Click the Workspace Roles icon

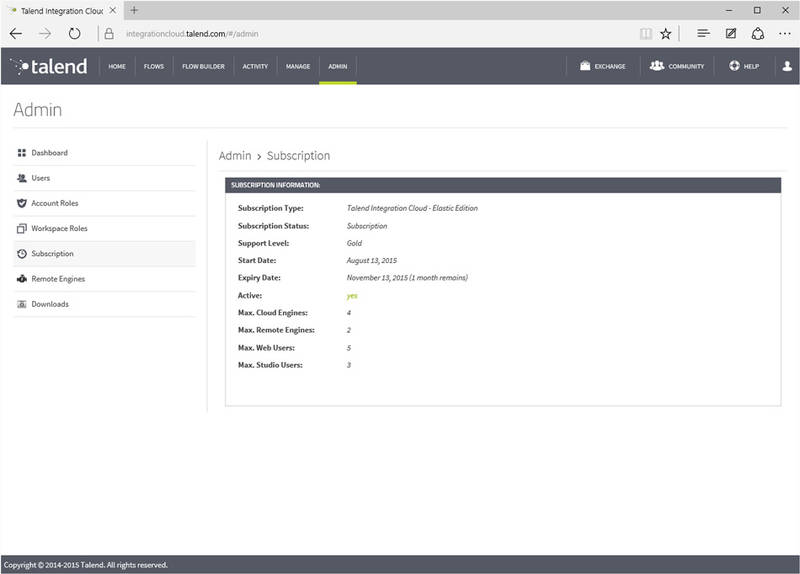21,229
